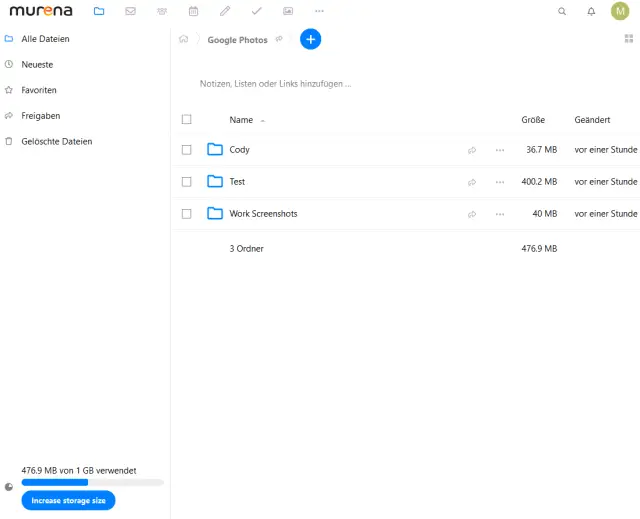This screenshot has height=519, width=640.
Task: Click the blue plus new-file button
Action: (310, 39)
